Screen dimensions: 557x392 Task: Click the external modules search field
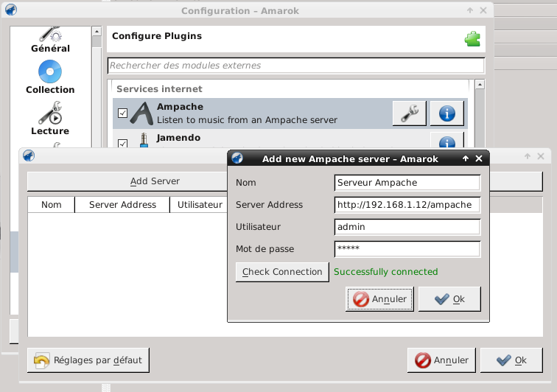coord(296,66)
